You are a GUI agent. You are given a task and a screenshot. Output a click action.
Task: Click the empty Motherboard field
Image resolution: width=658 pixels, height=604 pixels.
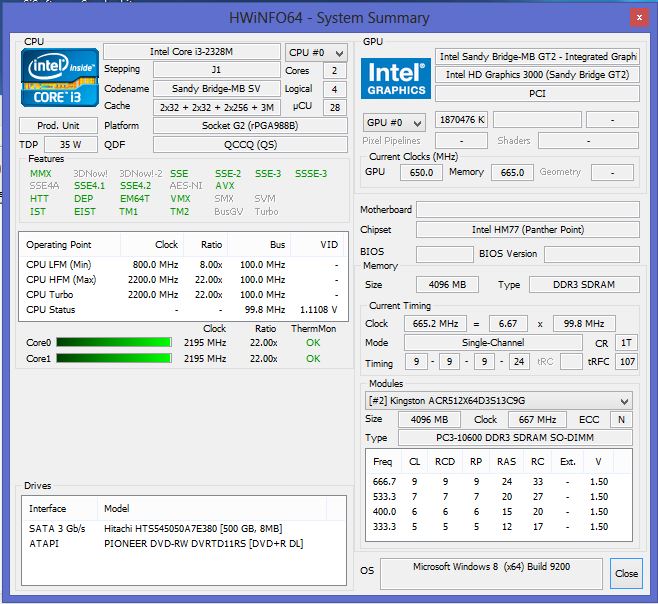528,209
